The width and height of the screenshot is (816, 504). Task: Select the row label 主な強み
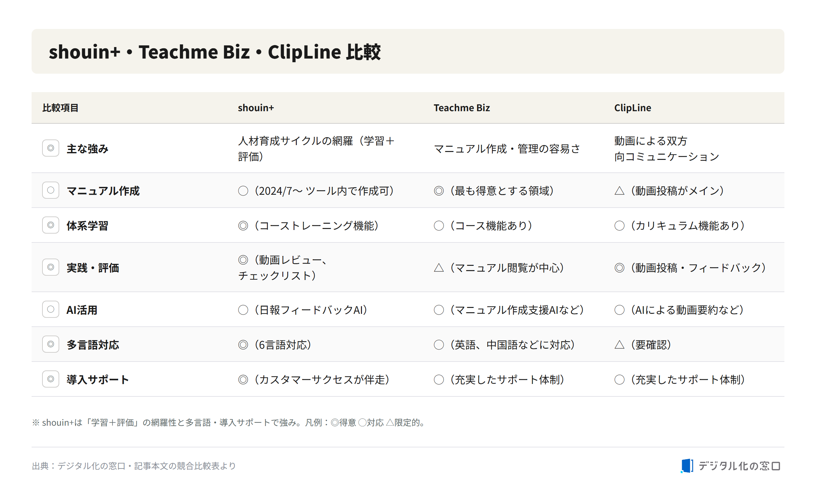[87, 149]
